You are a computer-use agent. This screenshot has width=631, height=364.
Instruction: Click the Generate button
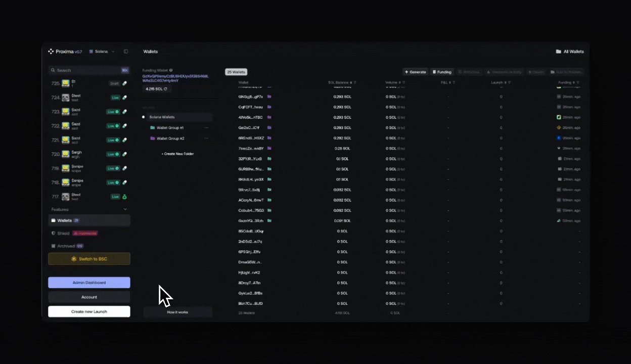point(415,72)
